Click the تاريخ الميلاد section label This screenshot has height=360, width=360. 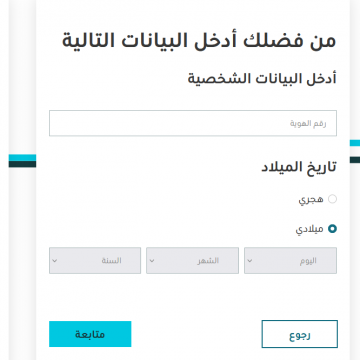tap(299, 167)
